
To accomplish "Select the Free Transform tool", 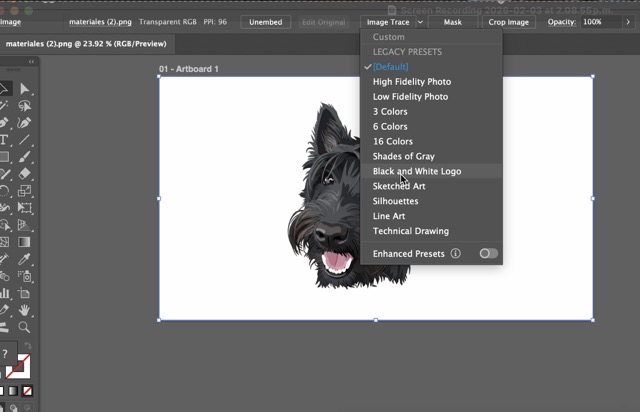I will [24, 208].
